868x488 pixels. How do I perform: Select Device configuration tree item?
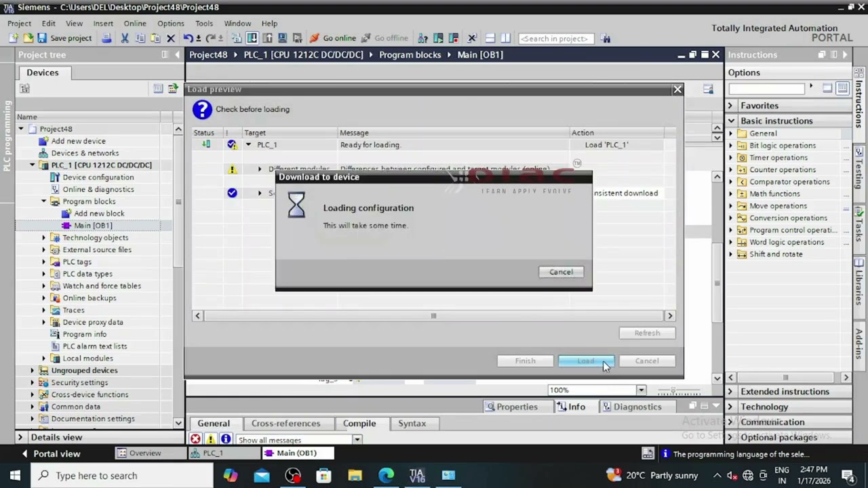point(98,177)
